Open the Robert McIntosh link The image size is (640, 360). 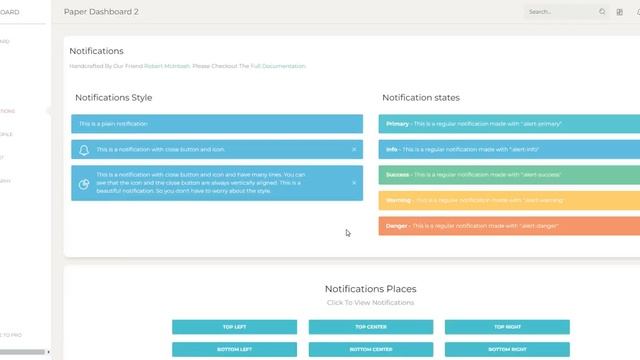pos(167,66)
